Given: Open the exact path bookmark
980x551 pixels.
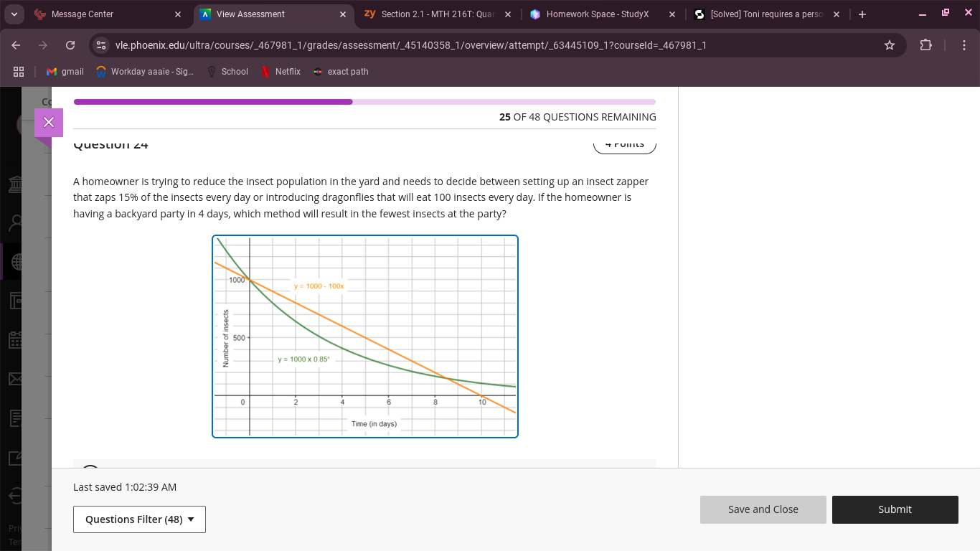Looking at the screenshot, I should [x=341, y=72].
